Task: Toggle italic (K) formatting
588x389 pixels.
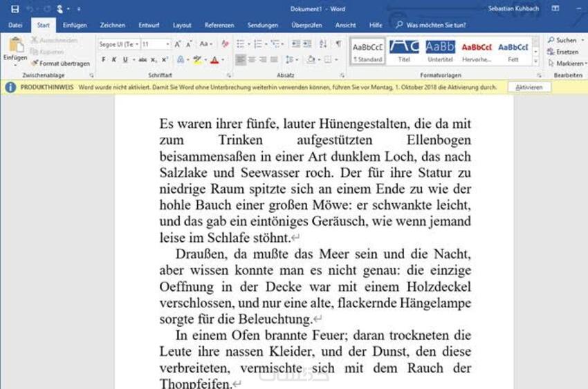Action: click(114, 59)
